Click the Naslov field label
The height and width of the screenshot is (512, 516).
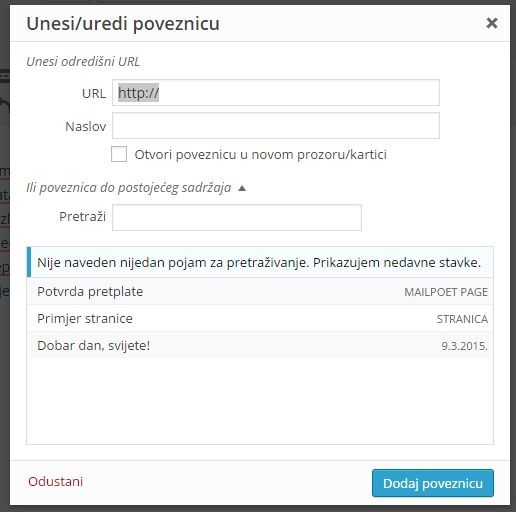pos(85,127)
